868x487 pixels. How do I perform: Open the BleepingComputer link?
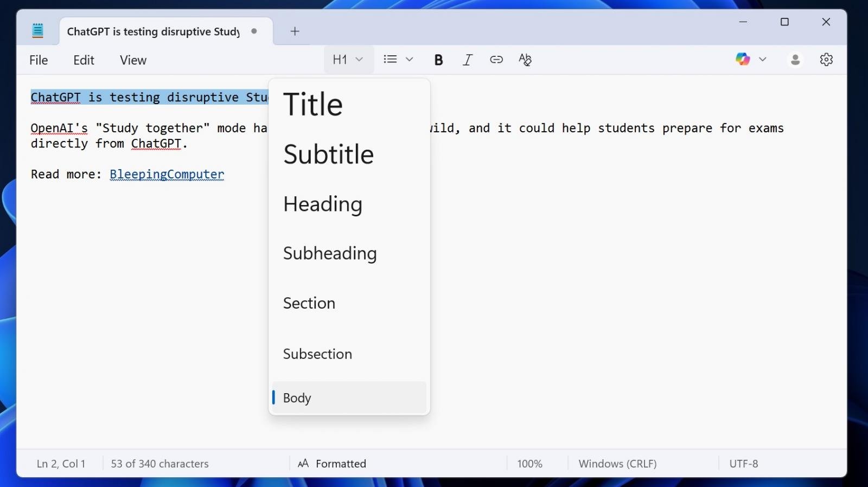167,174
